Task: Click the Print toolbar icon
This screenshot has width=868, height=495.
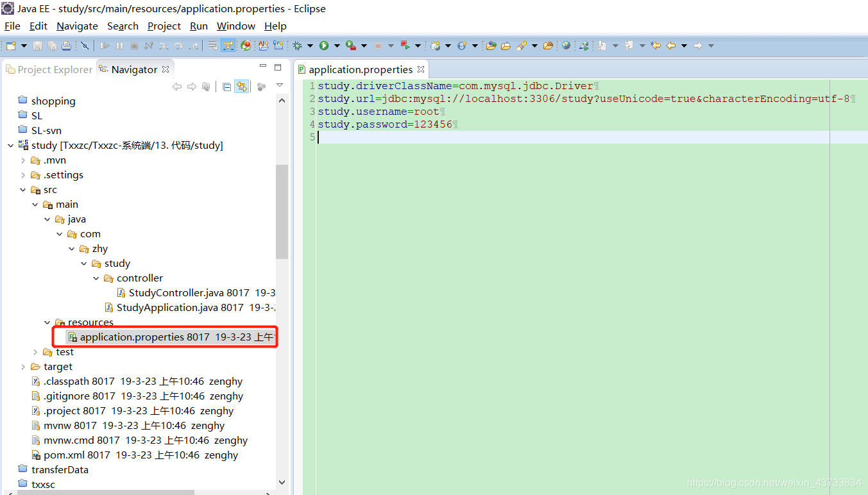Action: 67,46
